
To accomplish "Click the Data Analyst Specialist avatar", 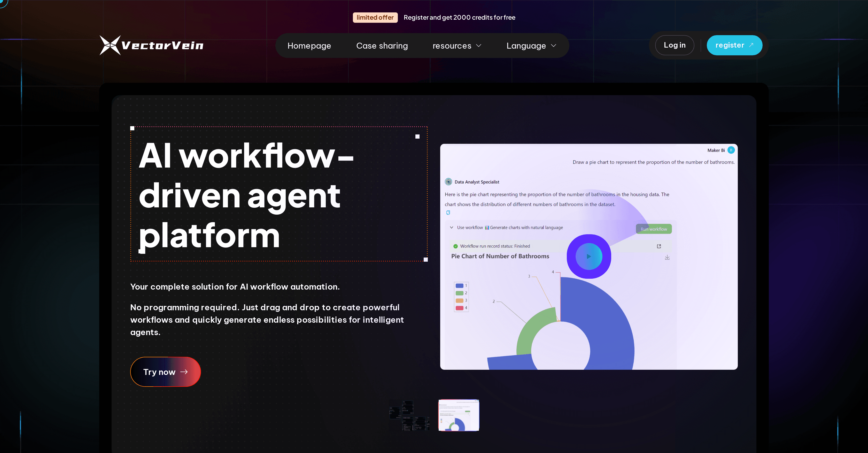I will click(448, 182).
